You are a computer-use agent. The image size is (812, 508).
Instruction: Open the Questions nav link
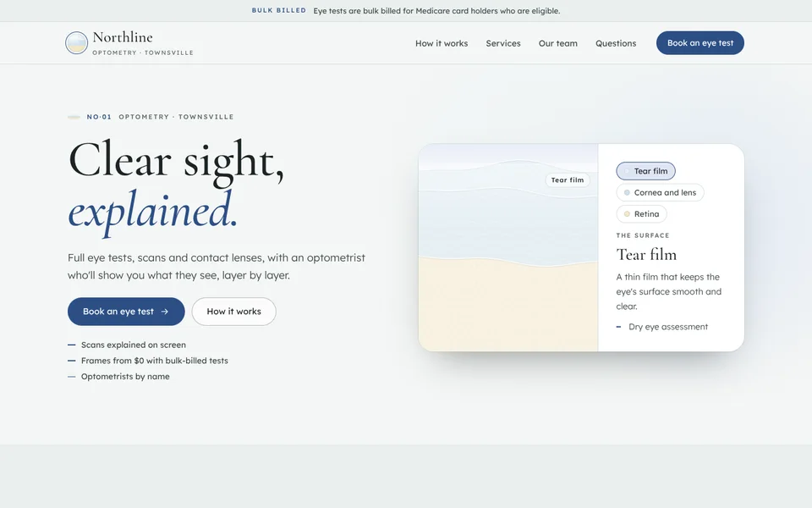tap(616, 43)
